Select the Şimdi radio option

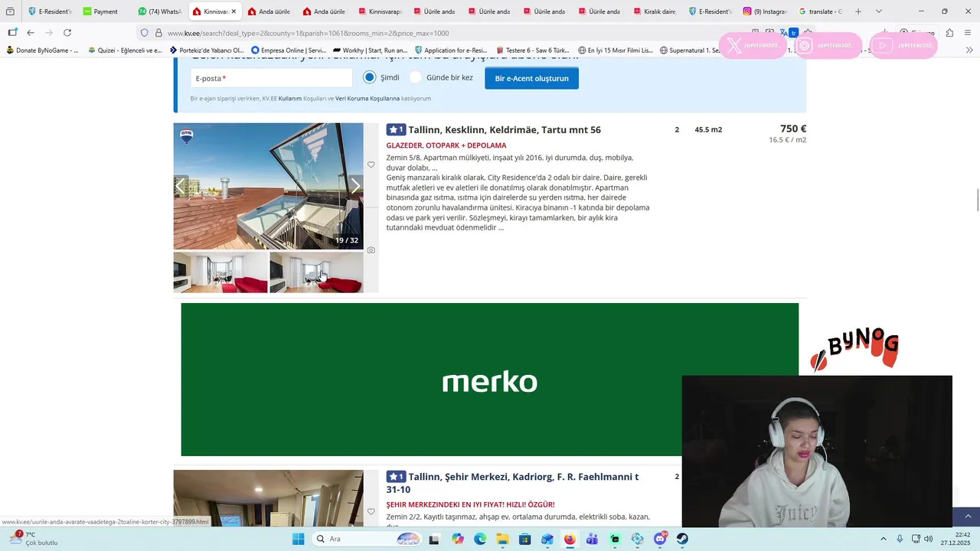(x=370, y=77)
